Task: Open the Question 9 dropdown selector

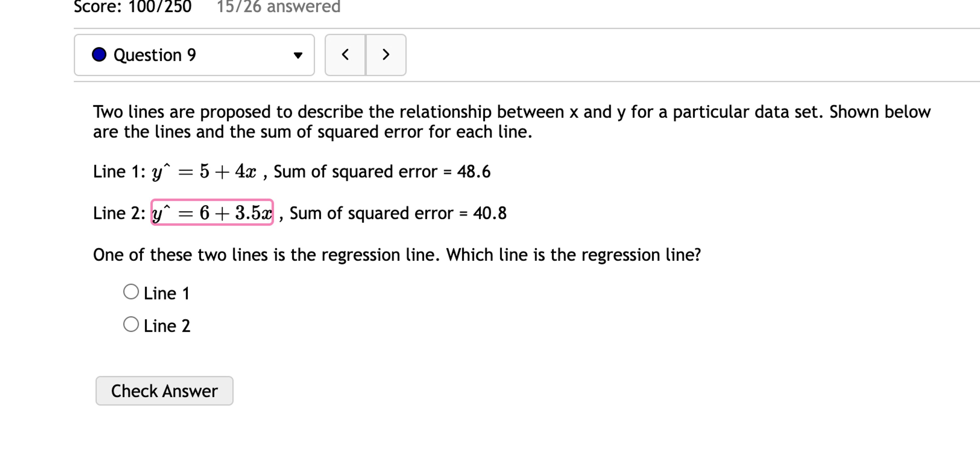Action: click(x=194, y=55)
